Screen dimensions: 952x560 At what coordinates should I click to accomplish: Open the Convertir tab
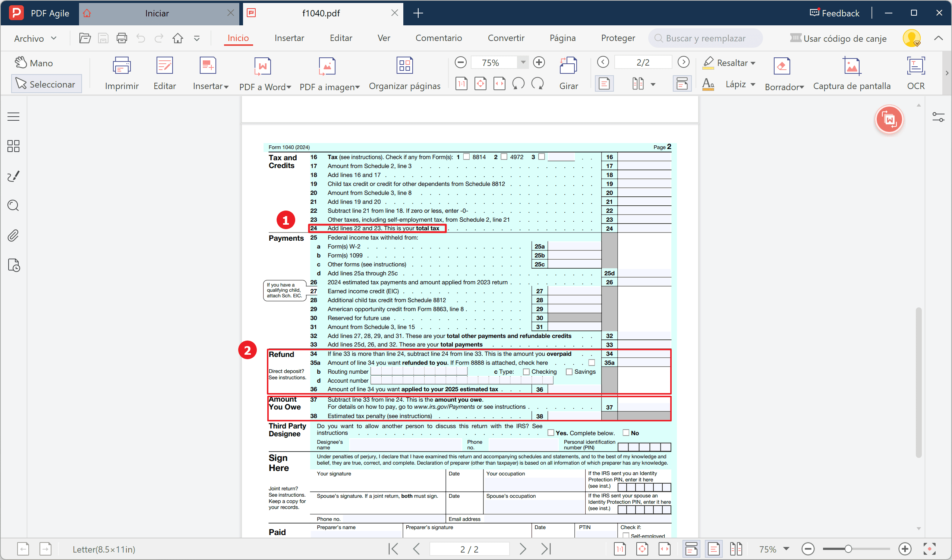506,38
